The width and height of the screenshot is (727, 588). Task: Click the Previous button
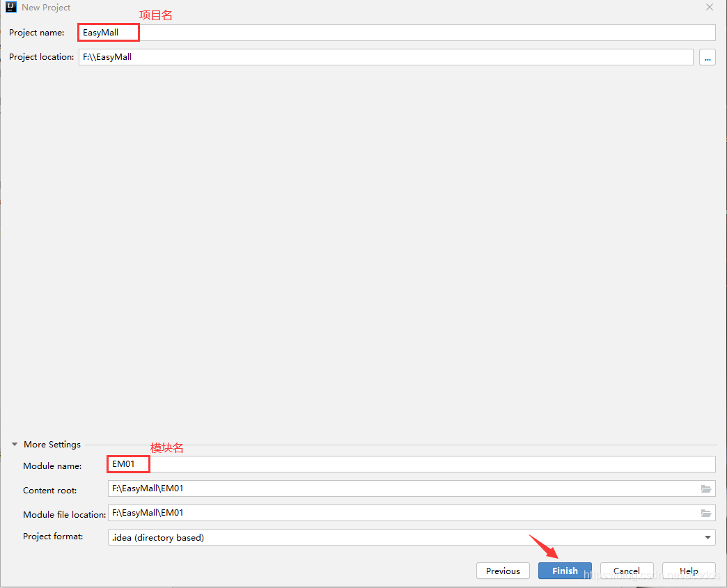coord(503,571)
